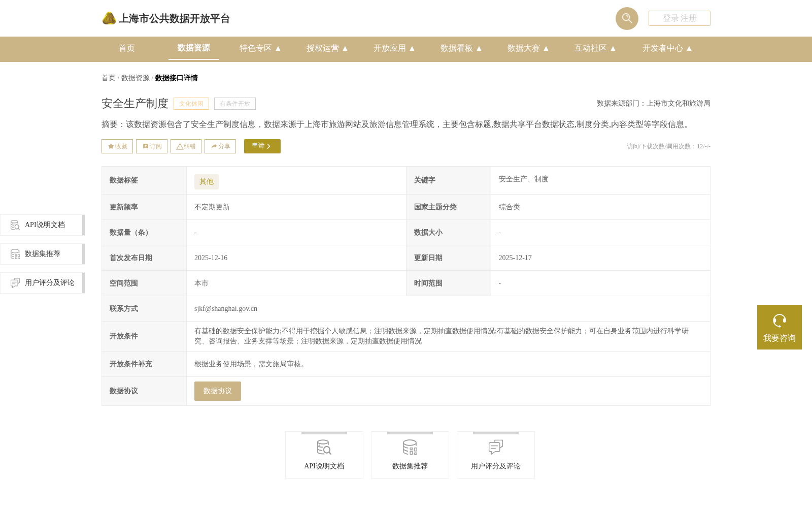
Task: Click the 数据来源部门 上海市文化和旅游局 text
Action: 654,104
